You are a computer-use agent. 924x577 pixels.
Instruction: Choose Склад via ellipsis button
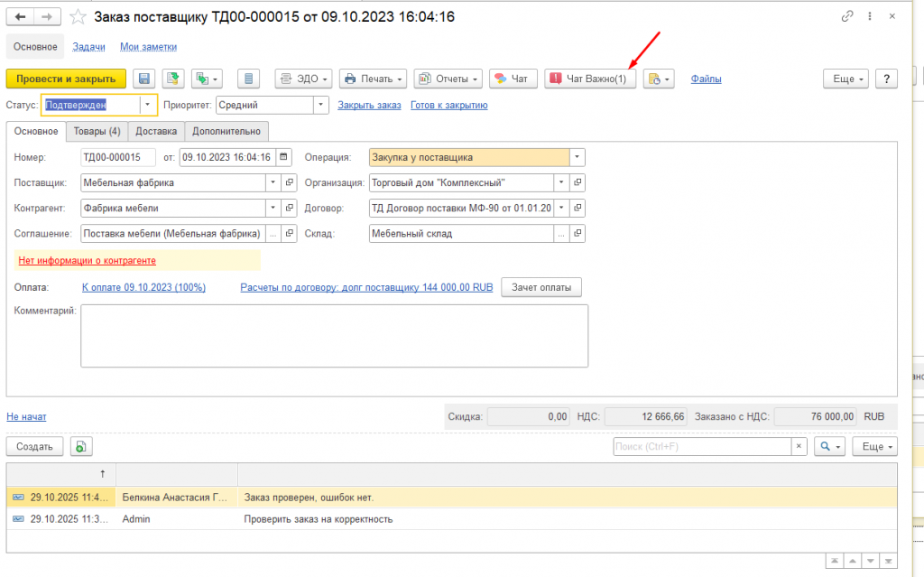pos(561,234)
